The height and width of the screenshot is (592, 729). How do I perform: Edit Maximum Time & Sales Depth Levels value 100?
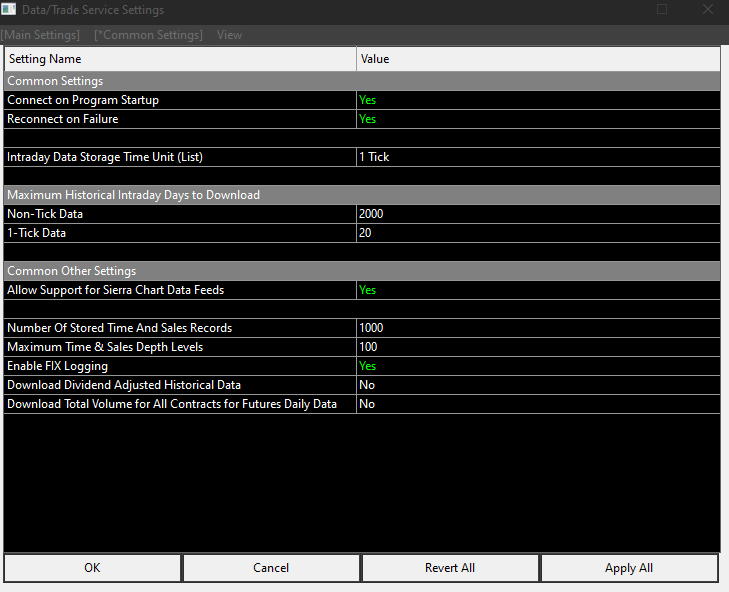(x=538, y=347)
